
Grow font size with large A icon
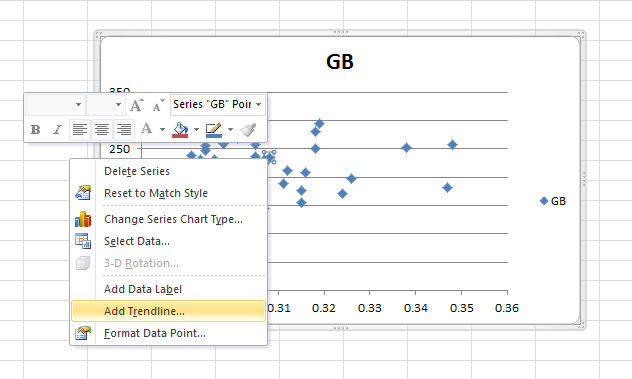pos(136,105)
